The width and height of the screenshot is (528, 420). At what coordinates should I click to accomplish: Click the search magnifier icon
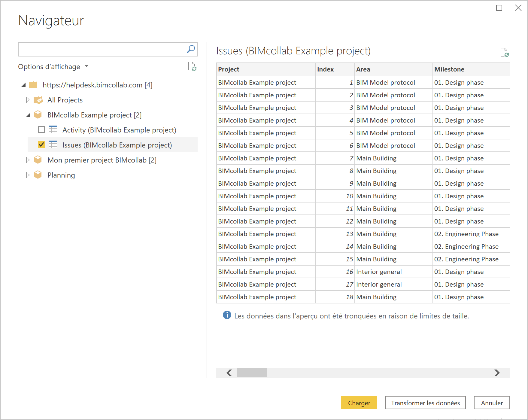[191, 49]
